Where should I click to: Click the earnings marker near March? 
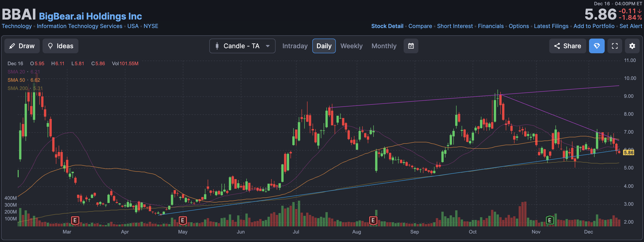(x=75, y=220)
